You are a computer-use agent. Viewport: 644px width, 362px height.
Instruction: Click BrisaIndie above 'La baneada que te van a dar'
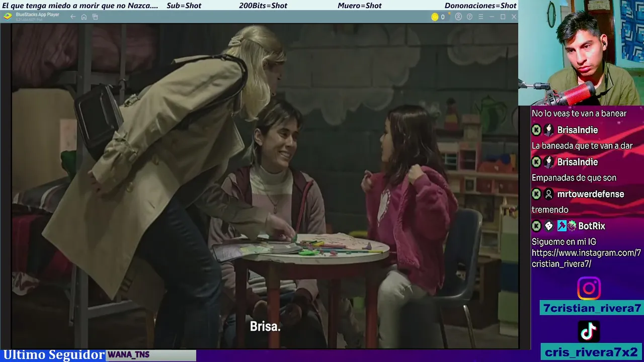(x=578, y=130)
